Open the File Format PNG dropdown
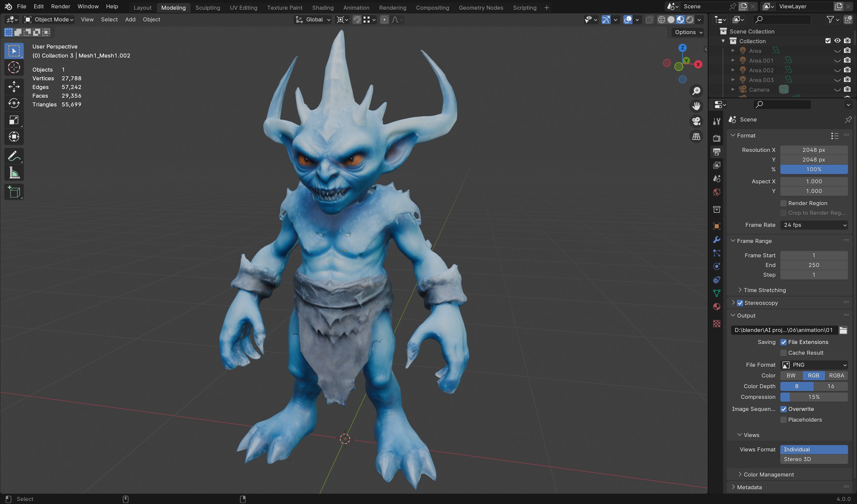The image size is (857, 504). [814, 365]
